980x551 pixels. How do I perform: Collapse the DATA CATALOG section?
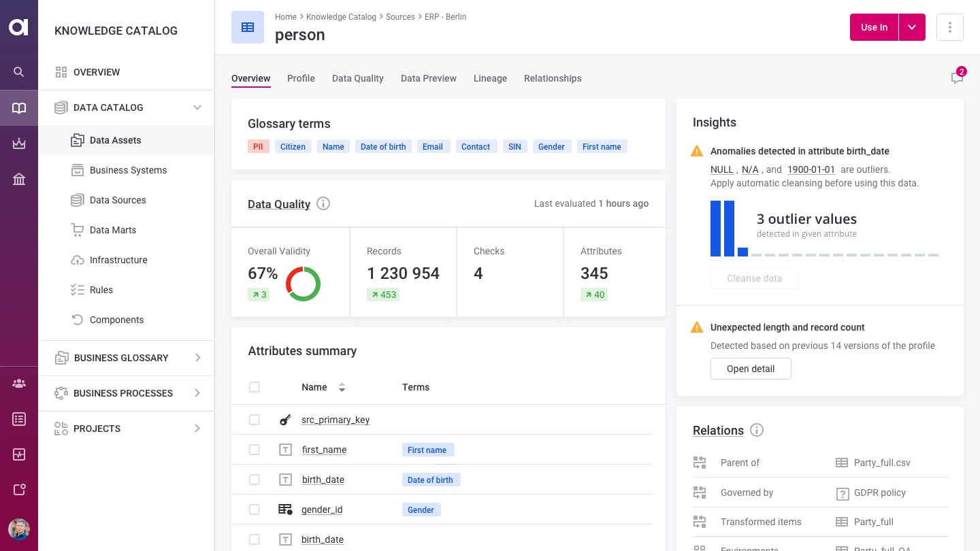[197, 107]
